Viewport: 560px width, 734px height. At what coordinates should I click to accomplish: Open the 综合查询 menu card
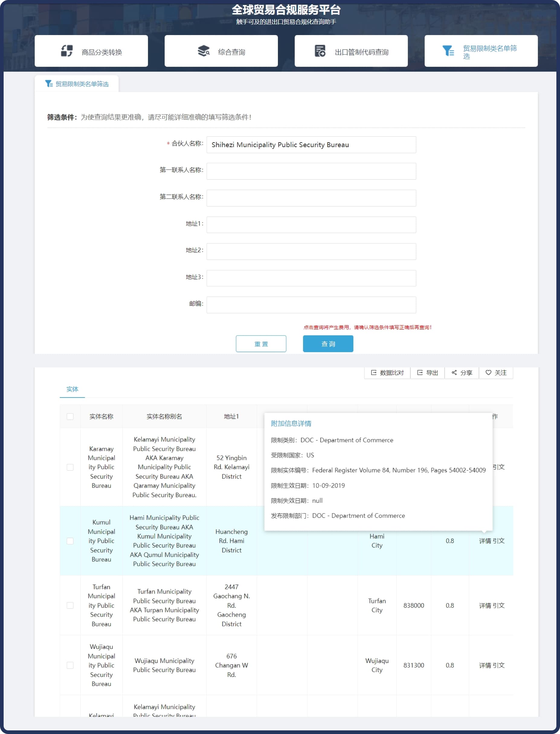coord(221,51)
